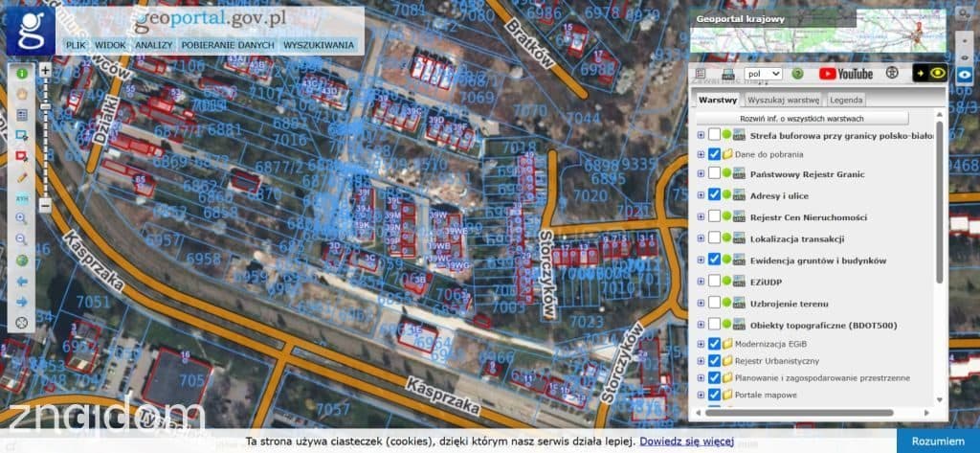Go to previous map view arrow
The width and height of the screenshot is (980, 453).
[22, 282]
